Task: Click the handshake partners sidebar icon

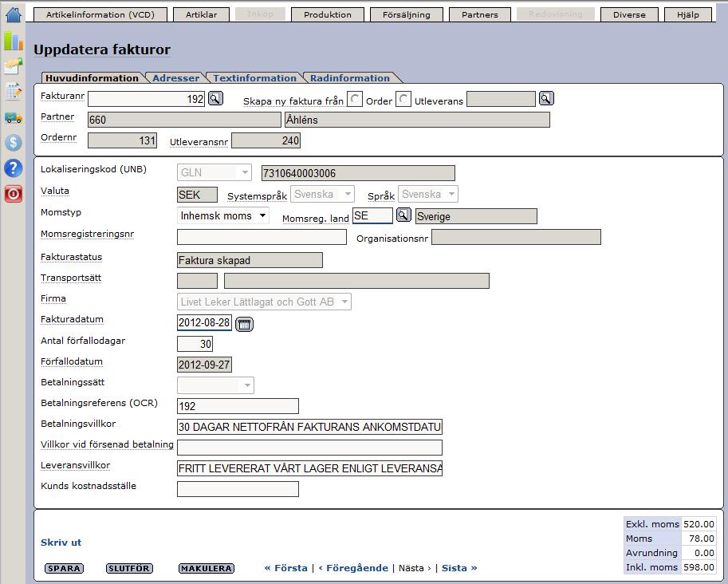Action: tap(13, 66)
